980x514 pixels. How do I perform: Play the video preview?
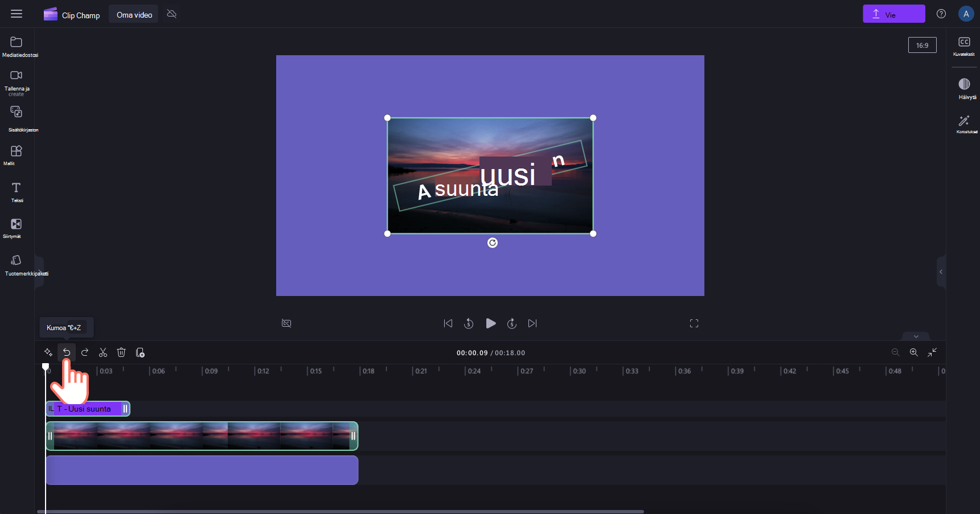click(x=490, y=323)
